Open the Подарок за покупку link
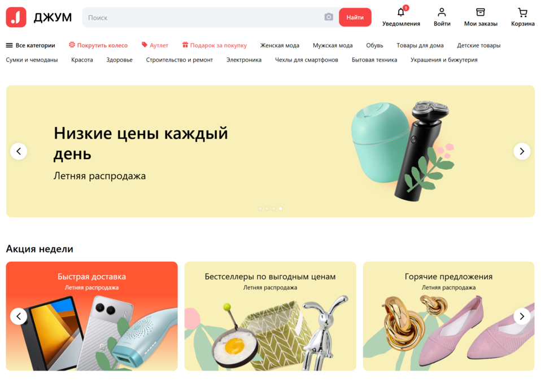 [x=214, y=45]
